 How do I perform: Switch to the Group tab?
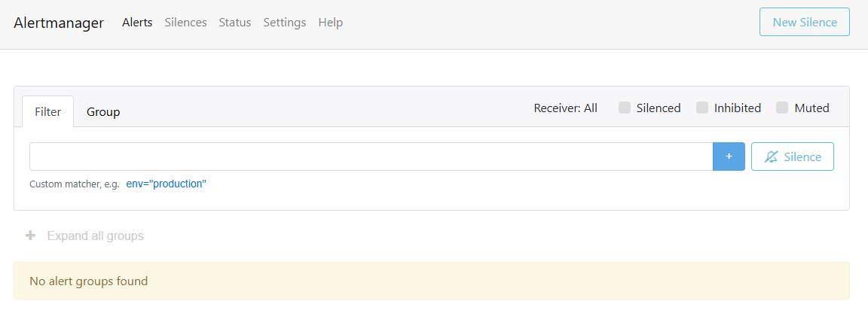point(103,111)
